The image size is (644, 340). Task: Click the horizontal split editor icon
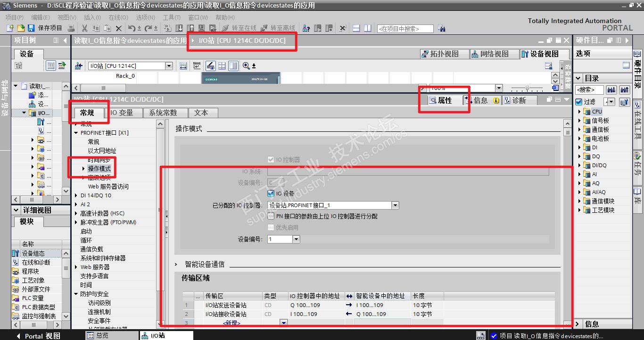pos(356,28)
